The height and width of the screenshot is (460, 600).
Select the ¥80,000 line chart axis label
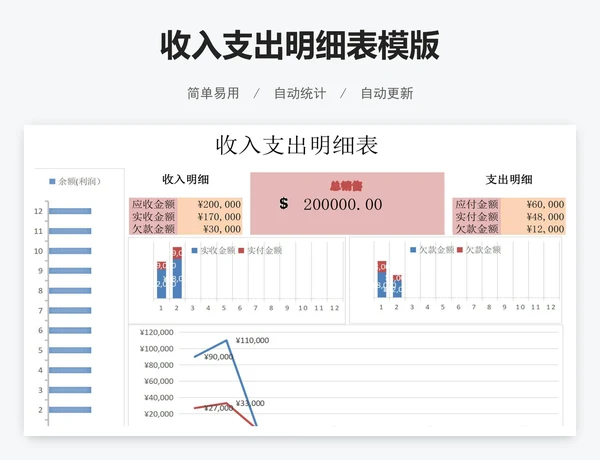click(x=158, y=365)
